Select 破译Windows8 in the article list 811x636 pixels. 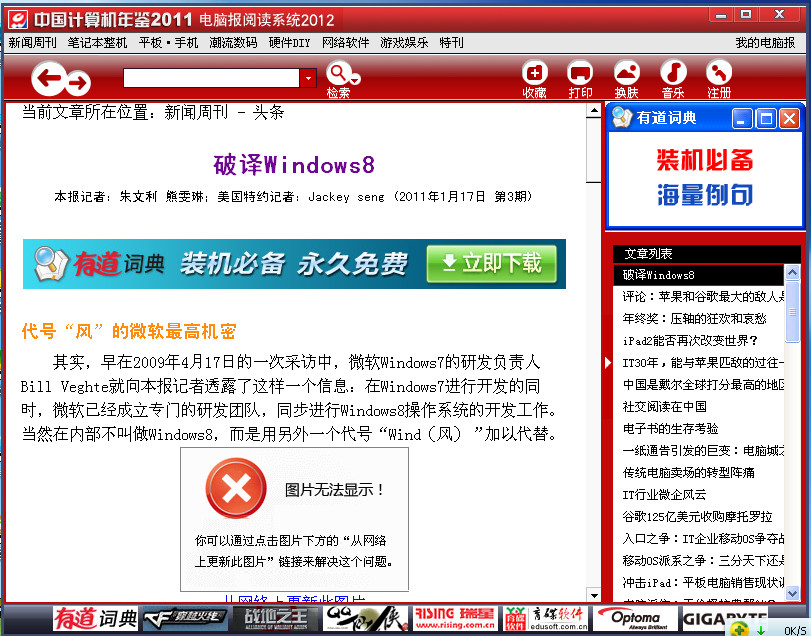point(698,275)
